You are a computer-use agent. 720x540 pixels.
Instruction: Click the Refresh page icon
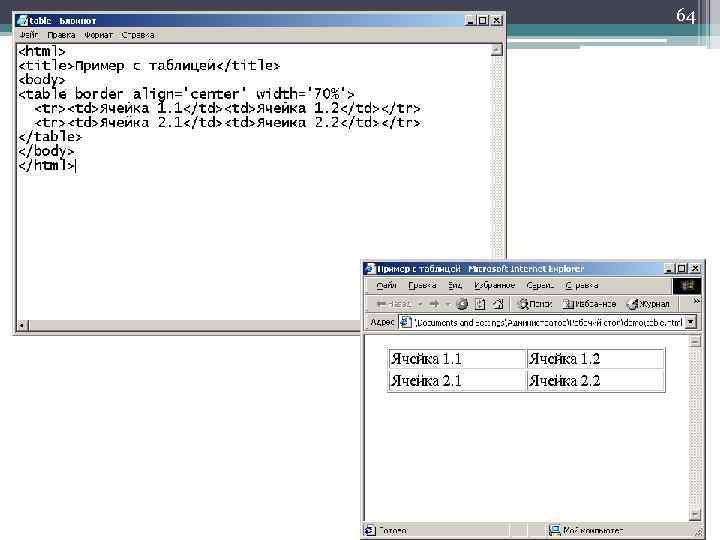(480, 304)
